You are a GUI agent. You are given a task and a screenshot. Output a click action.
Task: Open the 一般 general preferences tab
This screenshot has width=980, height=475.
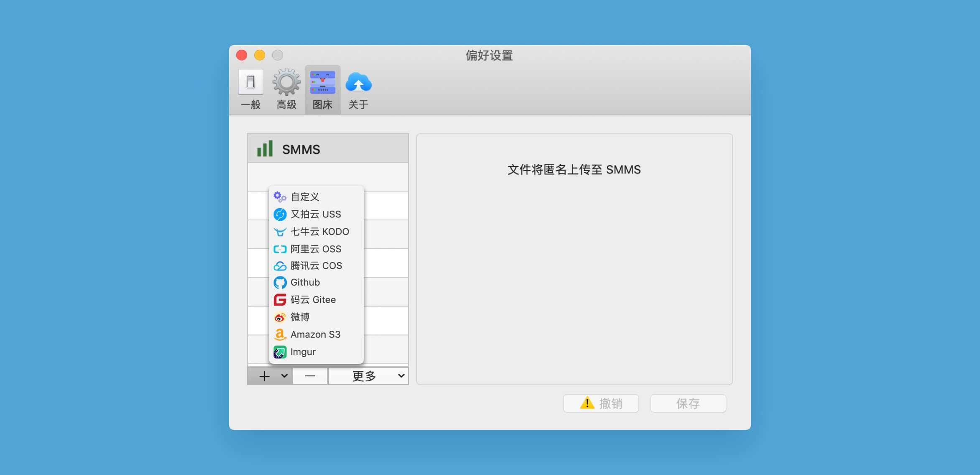pyautogui.click(x=251, y=89)
